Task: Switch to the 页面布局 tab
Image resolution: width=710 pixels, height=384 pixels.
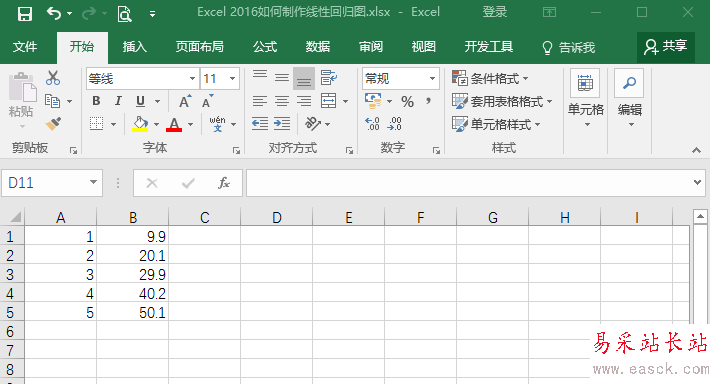Action: tap(200, 47)
